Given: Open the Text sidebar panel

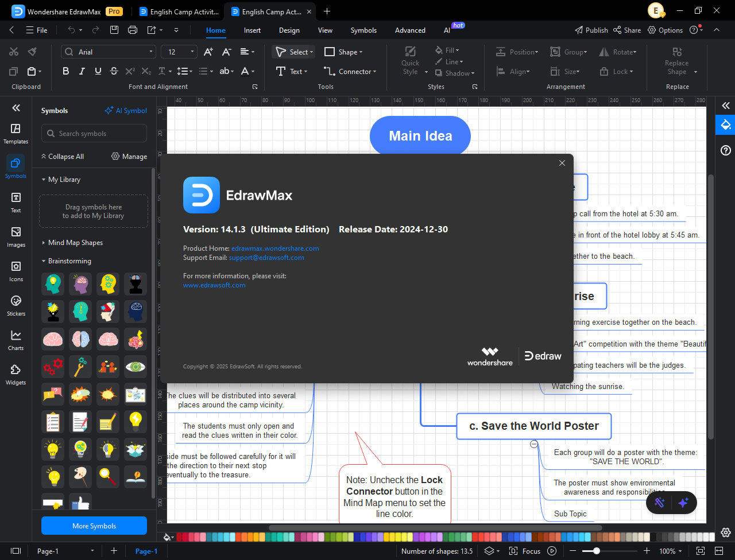Looking at the screenshot, I should point(16,203).
